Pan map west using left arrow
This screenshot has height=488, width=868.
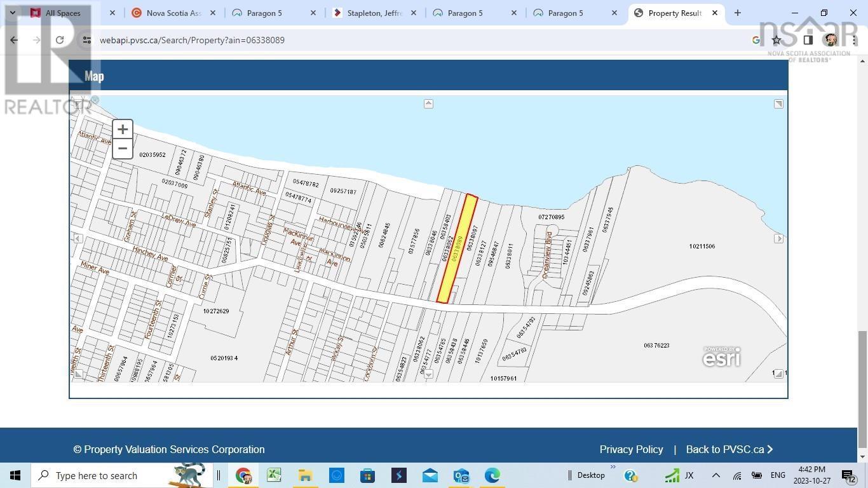click(78, 238)
